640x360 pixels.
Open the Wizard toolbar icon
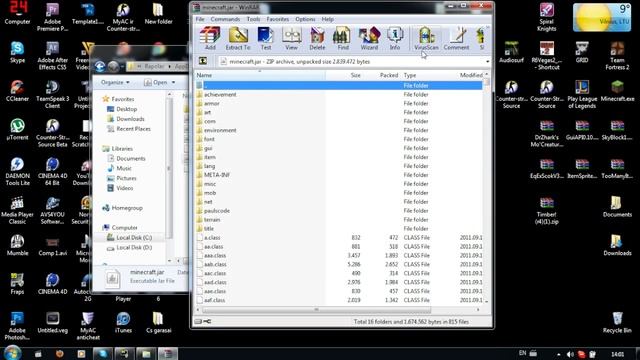pyautogui.click(x=369, y=38)
